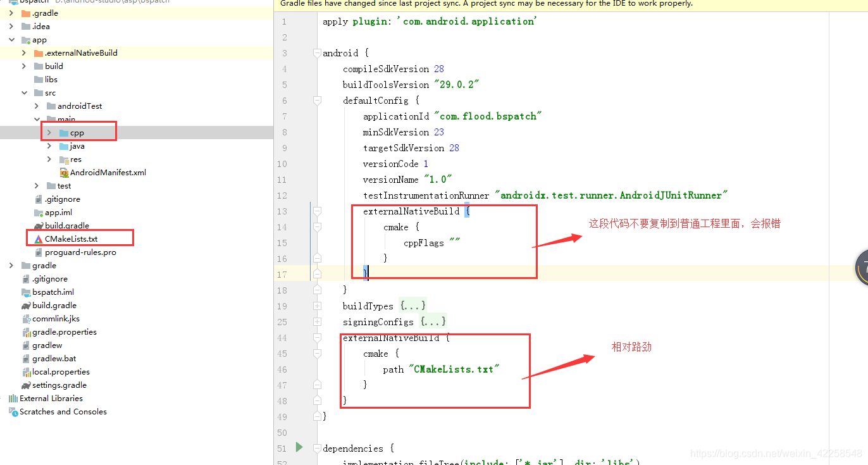The image size is (868, 465).
Task: Expand the .gradle folder
Action: [x=11, y=13]
